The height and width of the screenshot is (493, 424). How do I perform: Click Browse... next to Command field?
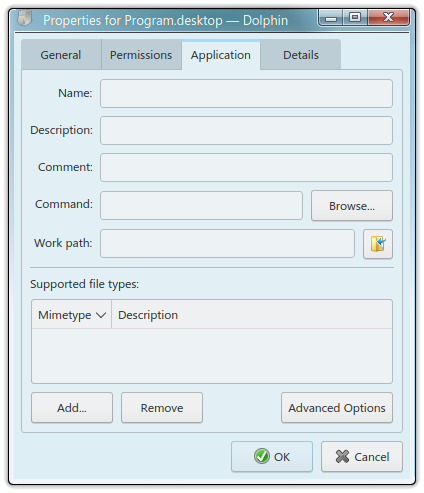[352, 206]
